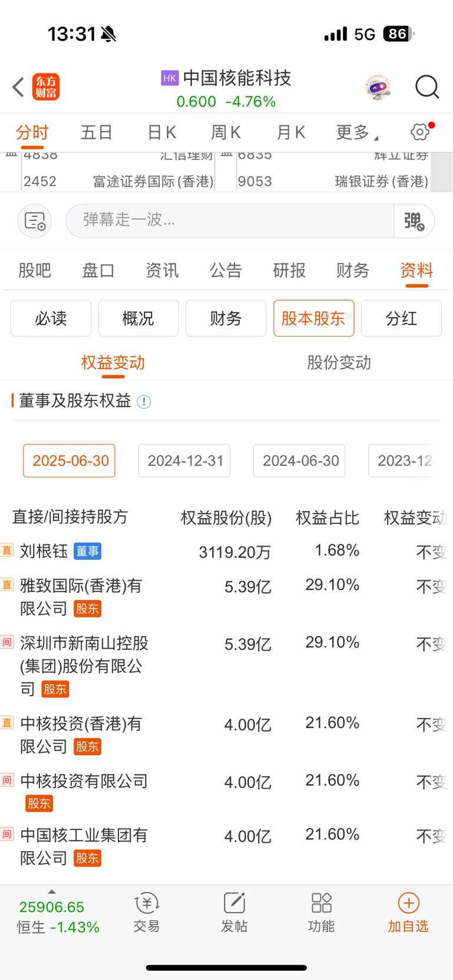
Task: Select the 概况 button
Action: click(138, 318)
